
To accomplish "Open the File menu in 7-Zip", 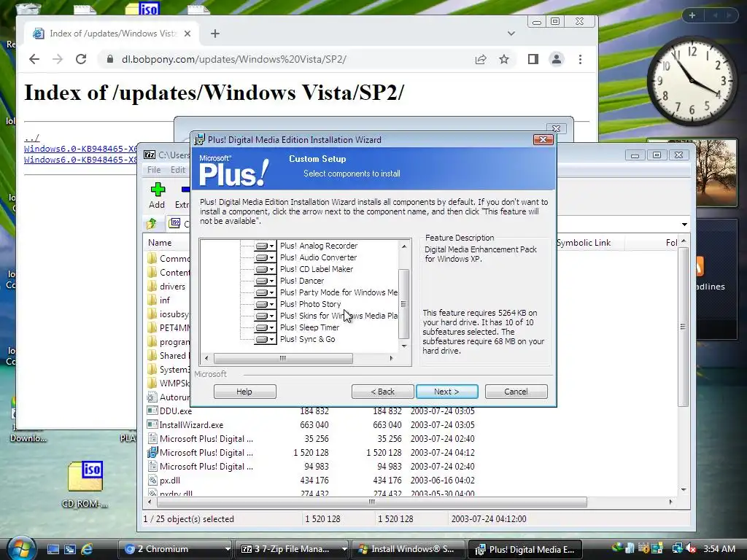I will click(x=154, y=170).
